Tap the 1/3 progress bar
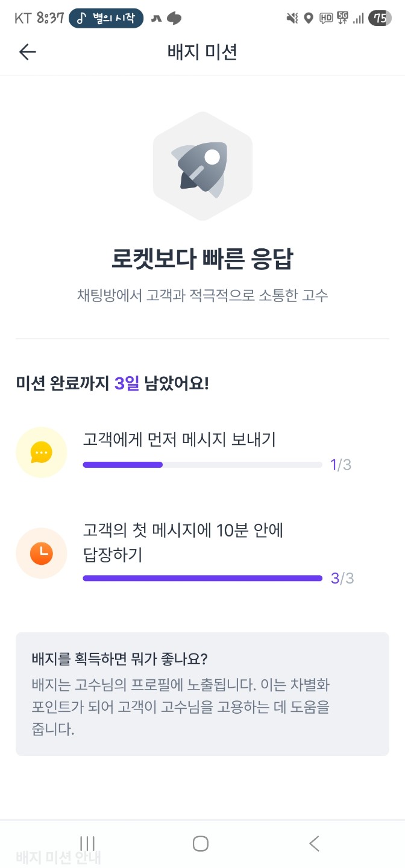Screen dimensions: 405x868 (x=202, y=464)
